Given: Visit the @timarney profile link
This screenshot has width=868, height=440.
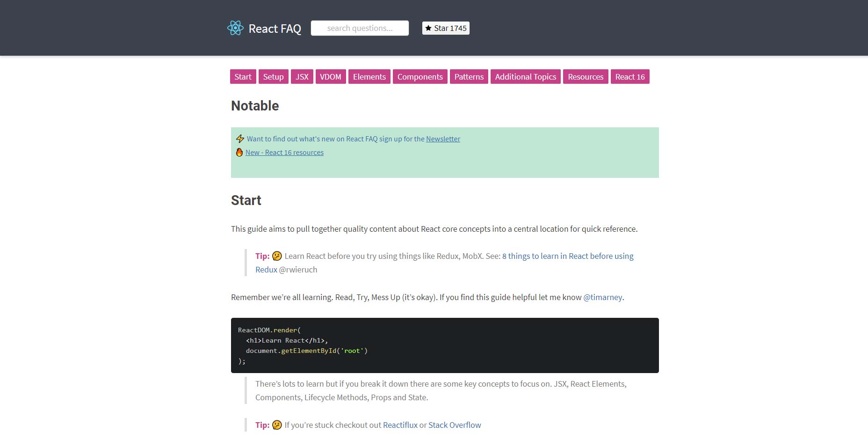Looking at the screenshot, I should point(603,297).
